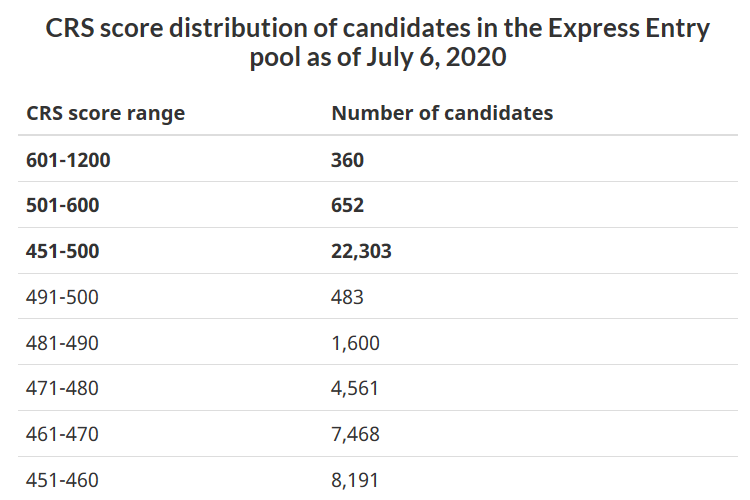Click the 461-470 score range cell

pyautogui.click(x=63, y=434)
